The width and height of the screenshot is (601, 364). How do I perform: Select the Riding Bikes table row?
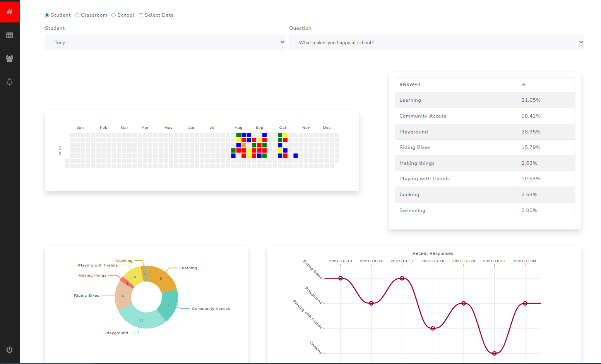tap(485, 147)
